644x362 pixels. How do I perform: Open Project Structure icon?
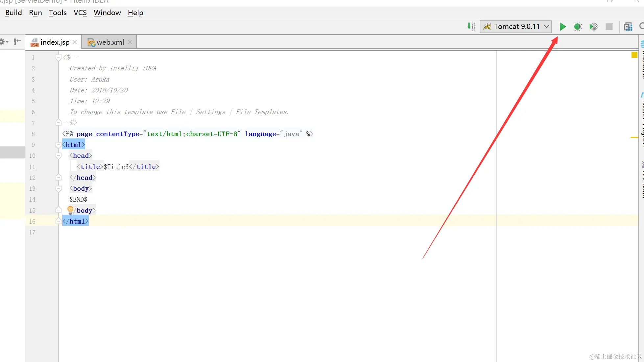point(628,27)
